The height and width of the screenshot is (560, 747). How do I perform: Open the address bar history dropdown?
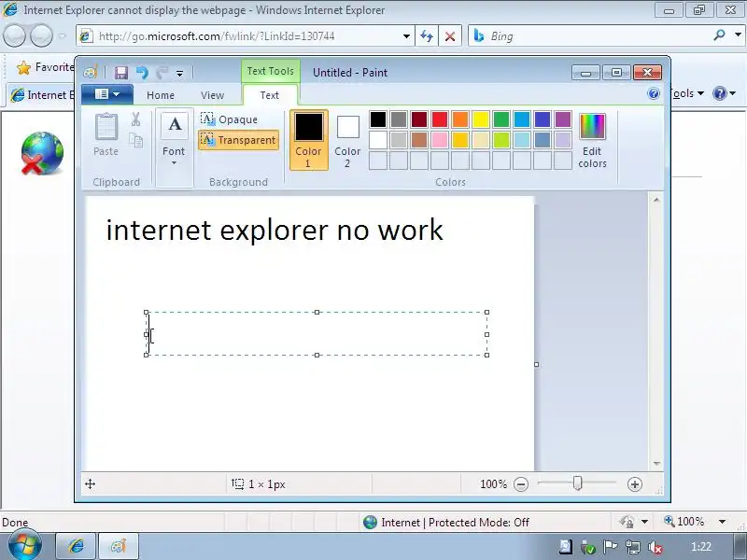406,36
